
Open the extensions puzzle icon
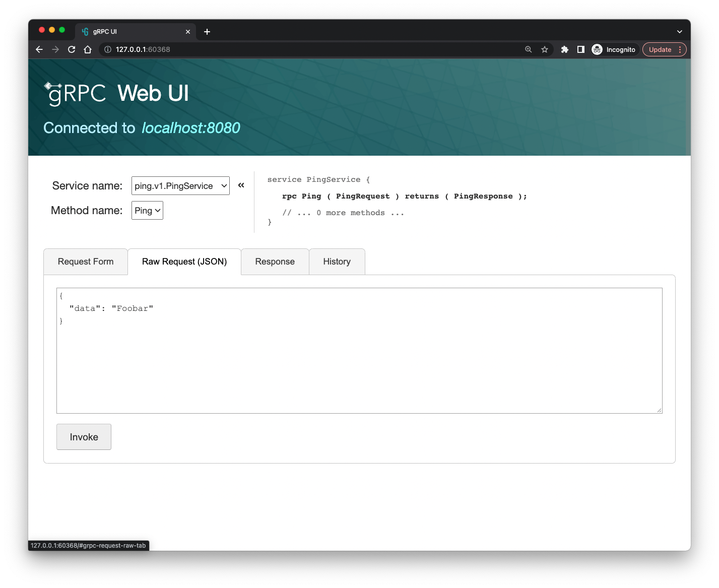coord(565,49)
